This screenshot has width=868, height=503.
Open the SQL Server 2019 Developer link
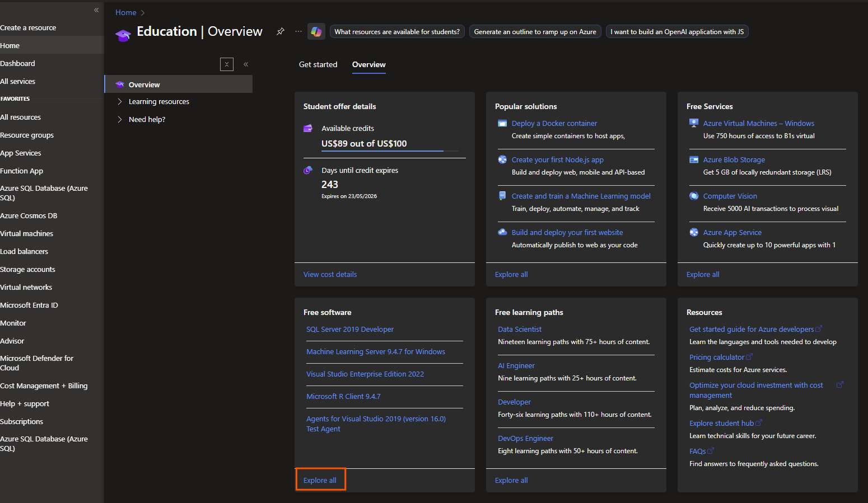click(x=350, y=330)
